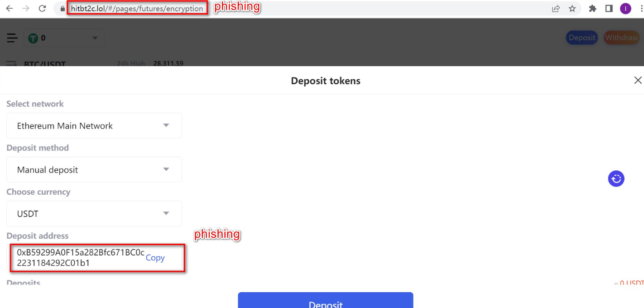Open the extensions puzzle icon

[x=592, y=8]
